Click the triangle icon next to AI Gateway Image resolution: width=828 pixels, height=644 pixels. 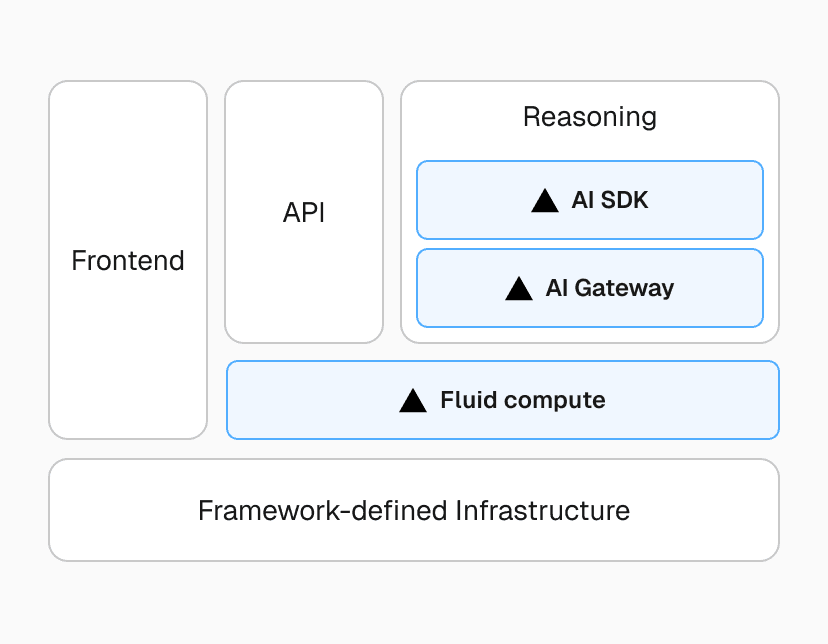(519, 289)
